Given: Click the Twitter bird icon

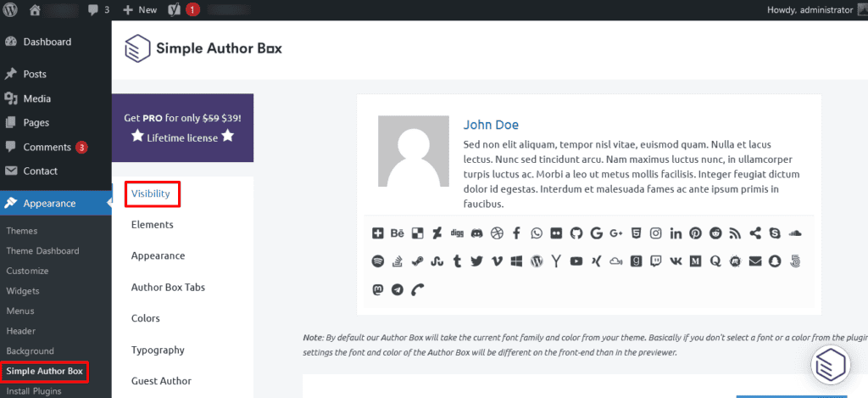Looking at the screenshot, I should coord(477,261).
